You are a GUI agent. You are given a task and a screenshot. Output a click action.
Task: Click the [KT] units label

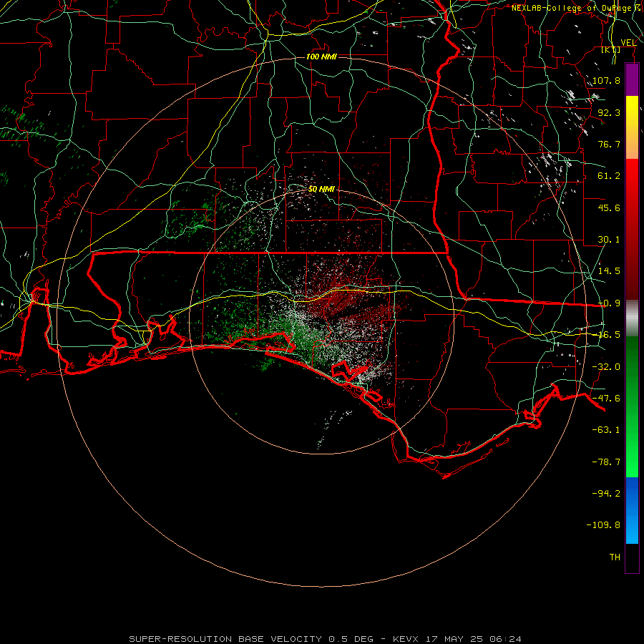[x=611, y=49]
